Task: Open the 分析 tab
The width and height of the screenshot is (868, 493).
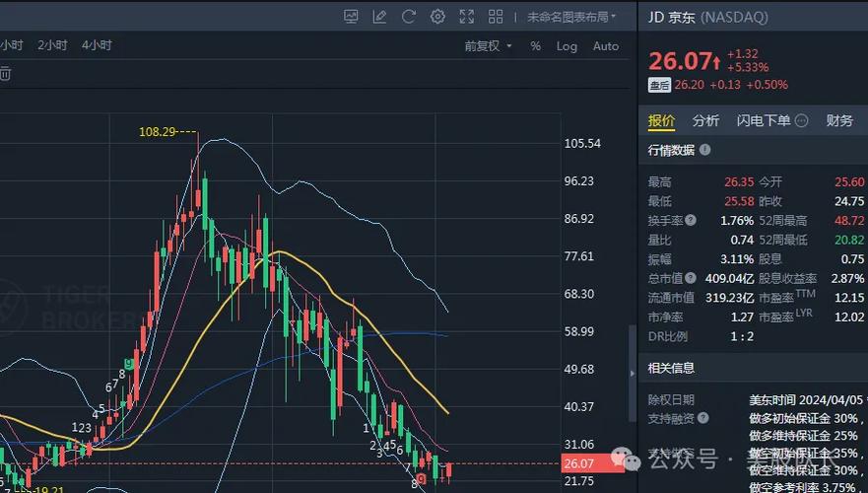Action: click(x=705, y=120)
